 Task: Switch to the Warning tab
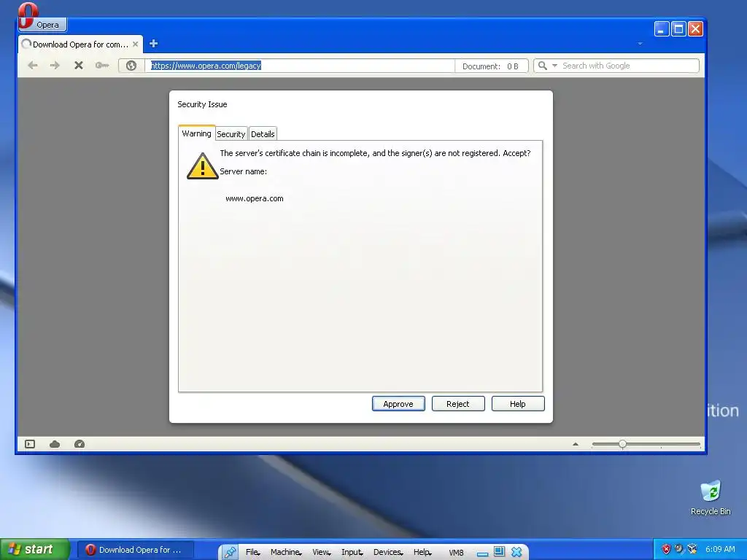196,133
